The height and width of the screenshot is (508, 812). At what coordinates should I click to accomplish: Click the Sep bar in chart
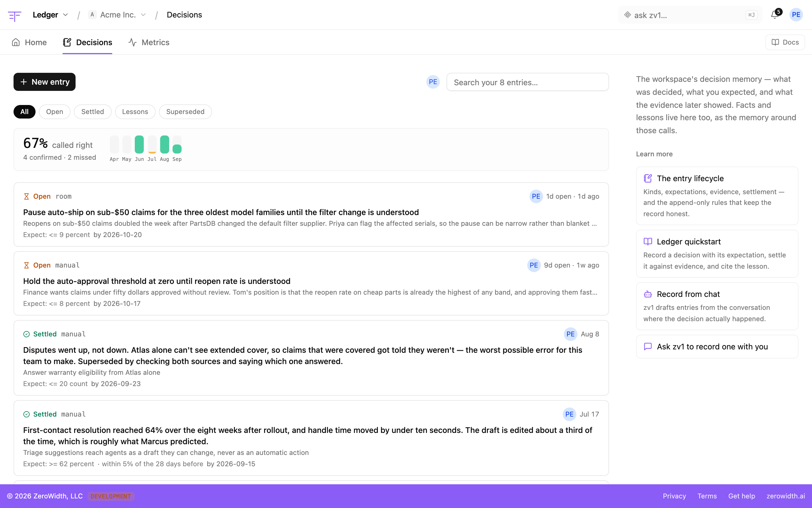click(177, 144)
